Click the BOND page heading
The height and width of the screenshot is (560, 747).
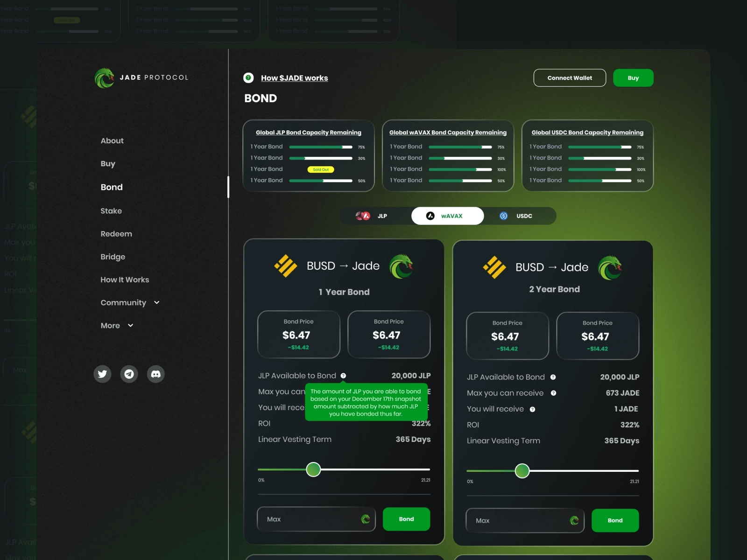261,98
